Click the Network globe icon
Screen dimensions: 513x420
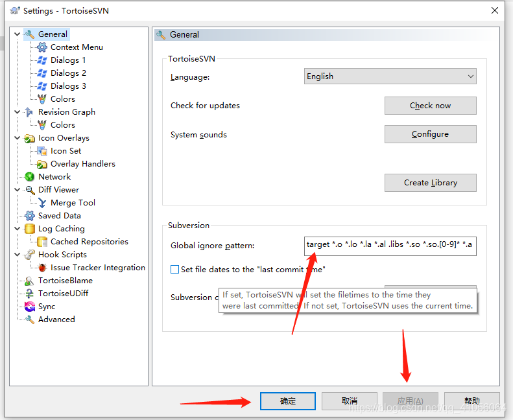click(29, 177)
